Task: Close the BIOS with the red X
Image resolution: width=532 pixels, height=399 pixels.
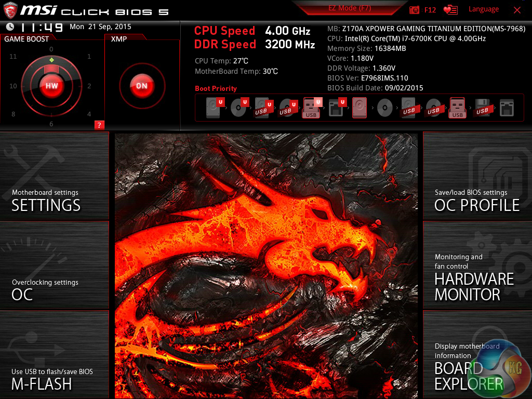Action: (517, 10)
